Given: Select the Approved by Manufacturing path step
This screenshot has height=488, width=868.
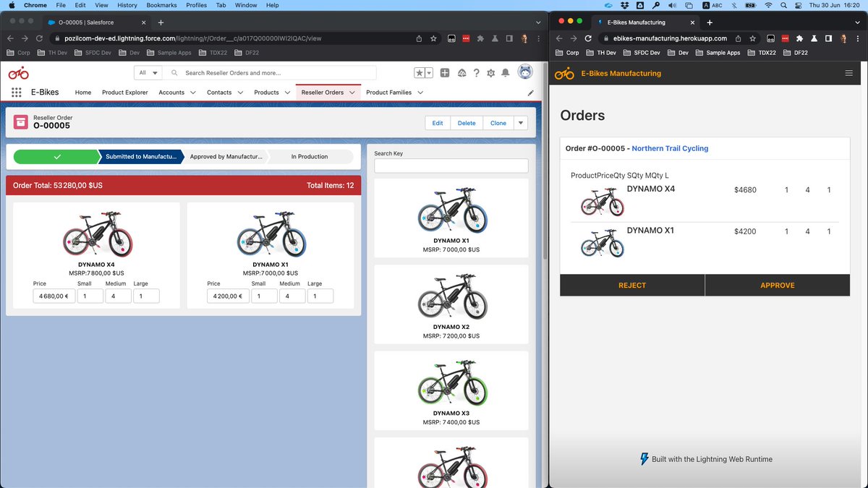Looking at the screenshot, I should pyautogui.click(x=226, y=156).
